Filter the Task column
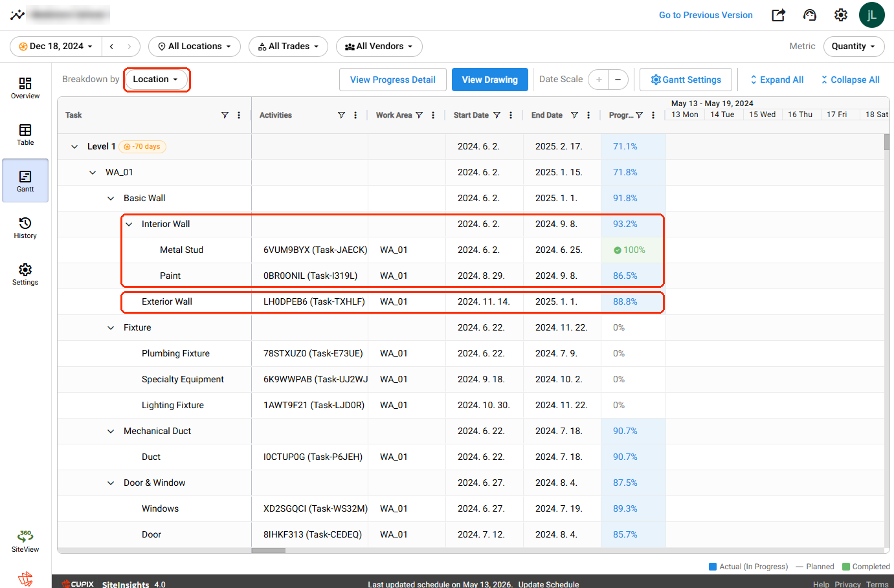The height and width of the screenshot is (588, 894). click(225, 115)
